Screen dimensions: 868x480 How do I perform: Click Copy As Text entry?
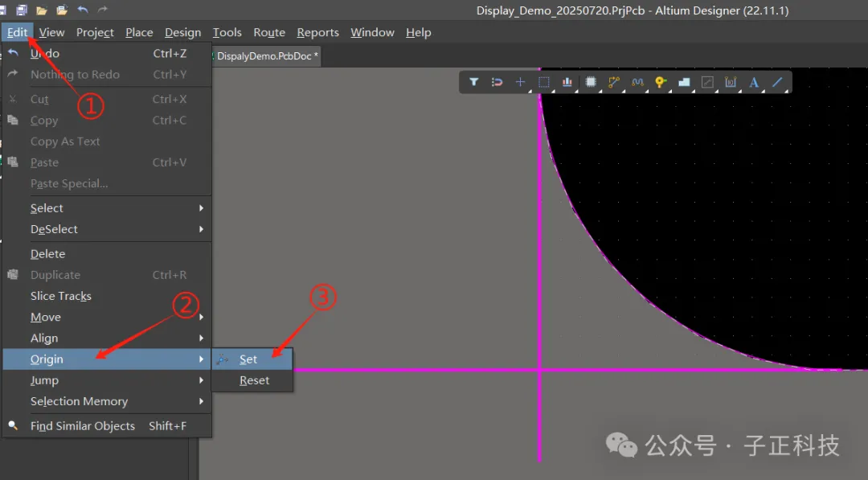107,142
